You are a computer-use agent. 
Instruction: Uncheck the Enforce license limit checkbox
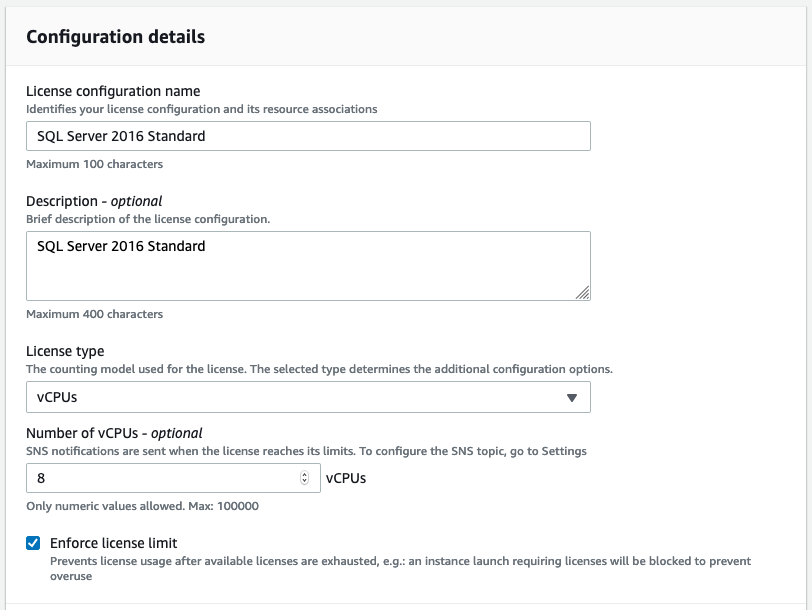tap(33, 543)
